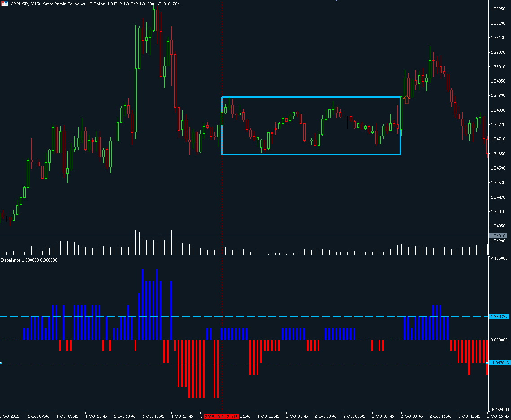Click the -6.155000 scale value below the indicator
Screen dimensions: 511x420
point(499,409)
